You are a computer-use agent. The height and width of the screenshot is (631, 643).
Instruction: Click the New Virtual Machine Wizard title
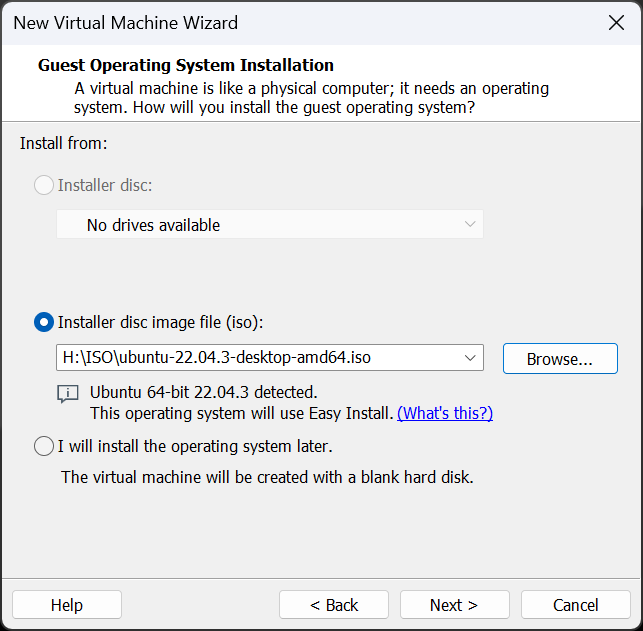tap(125, 23)
